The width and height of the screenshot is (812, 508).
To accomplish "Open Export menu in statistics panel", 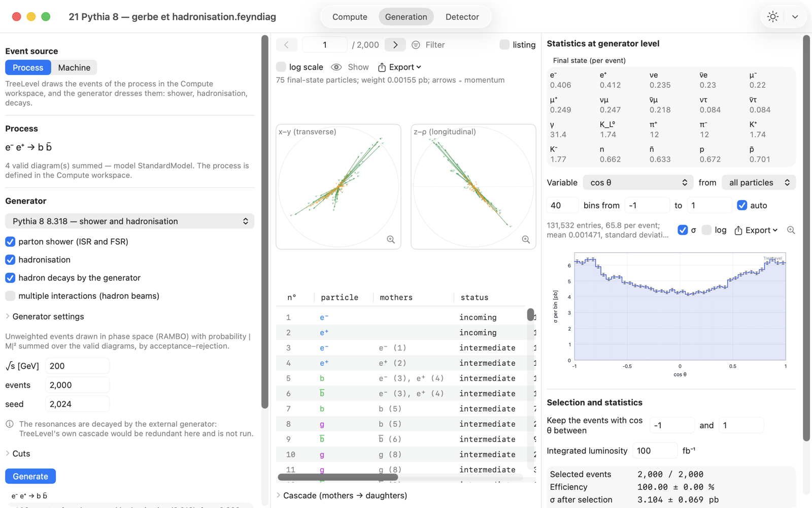I will (756, 230).
